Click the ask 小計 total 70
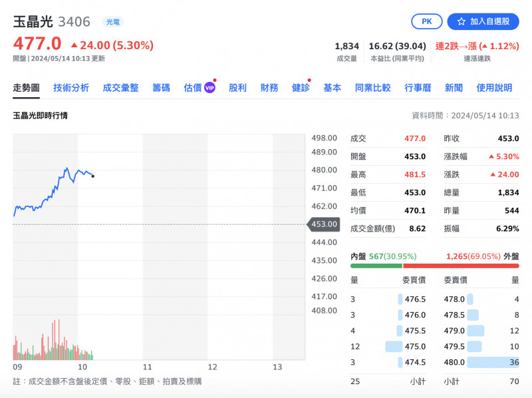Image resolution: width=532 pixels, height=398 pixels. click(x=514, y=381)
